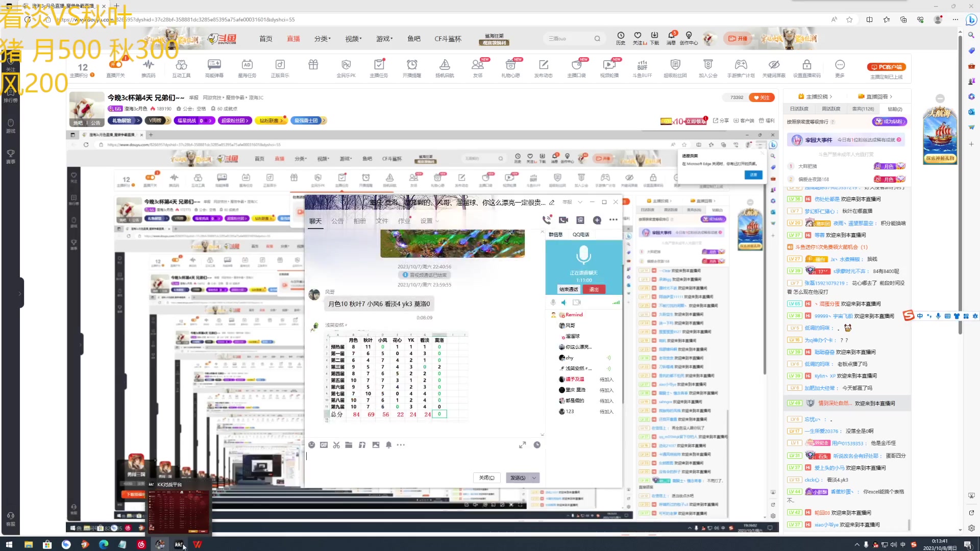Open the 手游推广计划 gamepad icon
This screenshot has width=980, height=551.
click(x=741, y=67)
